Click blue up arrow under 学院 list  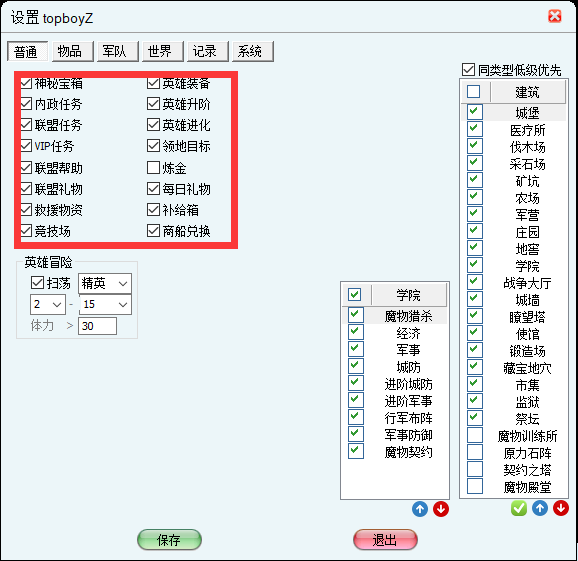tap(419, 509)
